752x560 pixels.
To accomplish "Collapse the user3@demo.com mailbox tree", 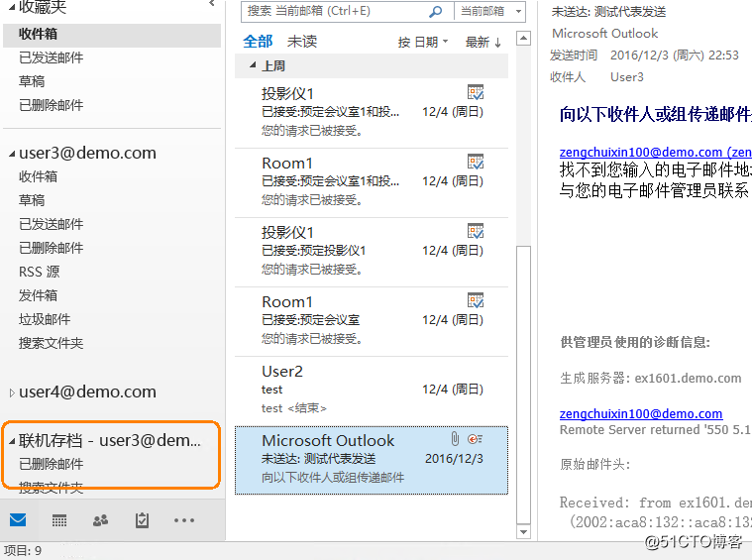I will click(x=12, y=154).
